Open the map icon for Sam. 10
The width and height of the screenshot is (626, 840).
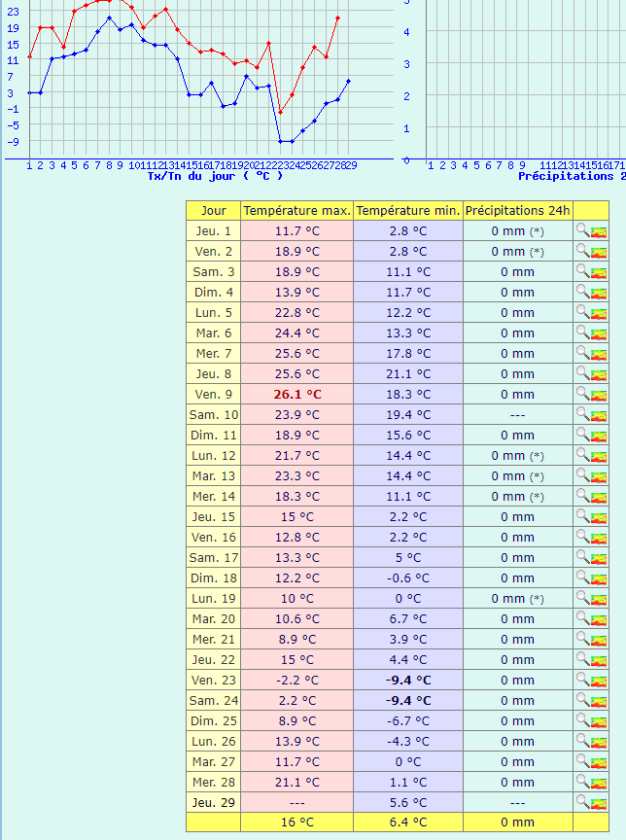(599, 415)
